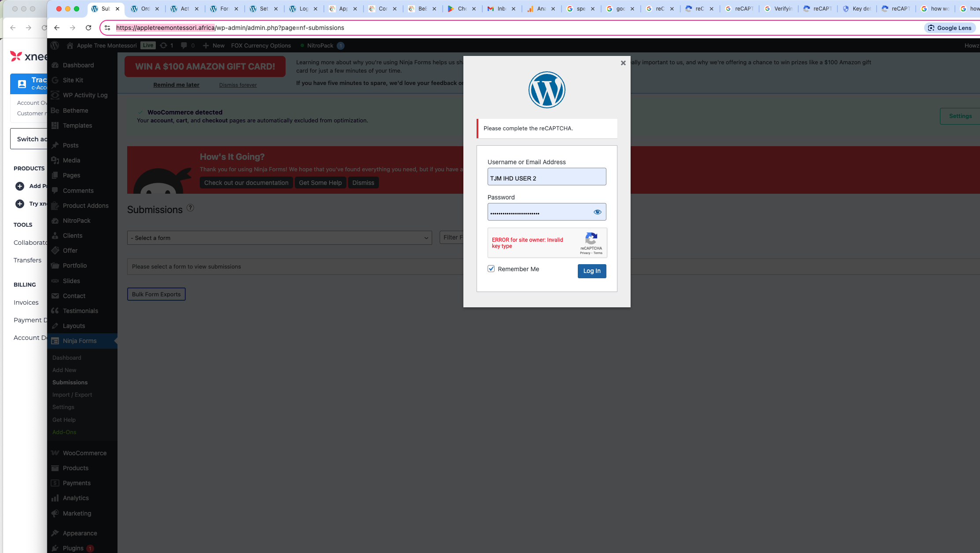
Task: Open the Ninja Forms menu item
Action: (80, 341)
